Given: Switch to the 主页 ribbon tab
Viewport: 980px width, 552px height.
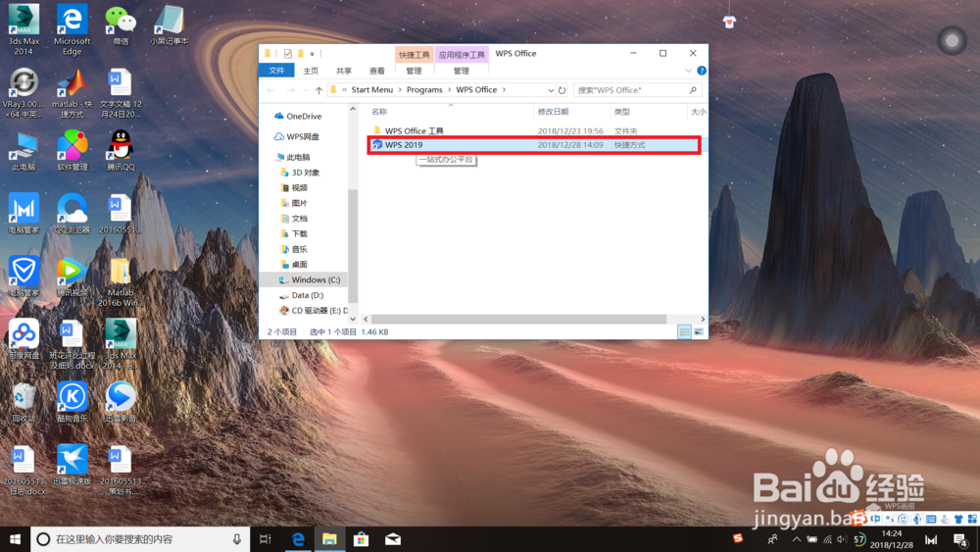Looking at the screenshot, I should point(311,71).
